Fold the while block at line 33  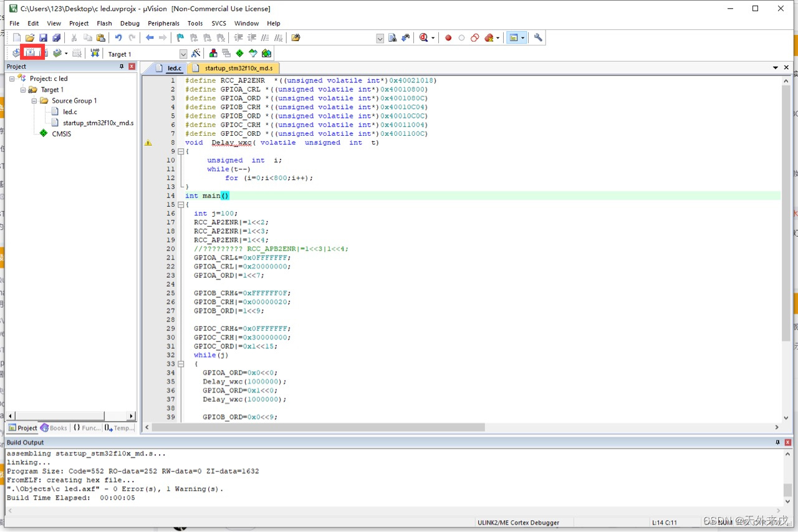pos(181,364)
